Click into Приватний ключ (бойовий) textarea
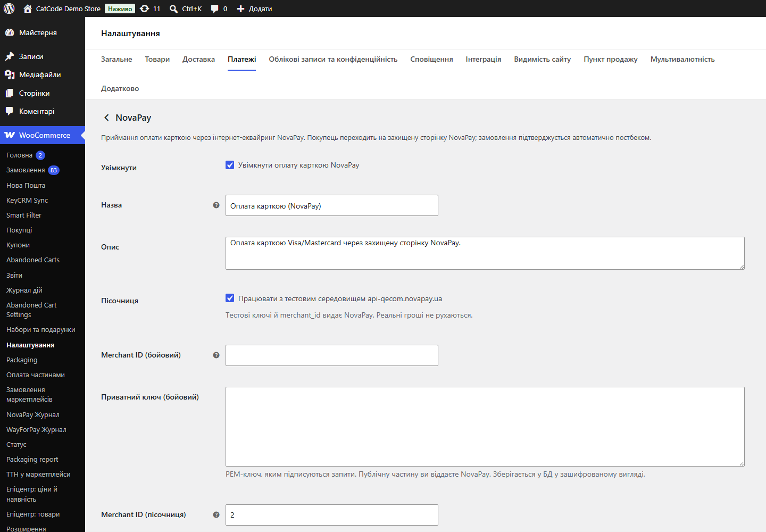766x532 pixels. pyautogui.click(x=485, y=427)
